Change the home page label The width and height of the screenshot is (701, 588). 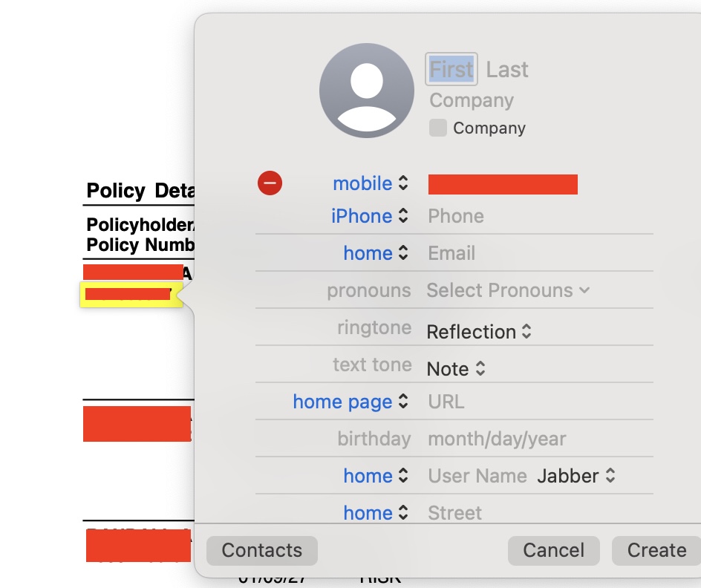coord(350,402)
